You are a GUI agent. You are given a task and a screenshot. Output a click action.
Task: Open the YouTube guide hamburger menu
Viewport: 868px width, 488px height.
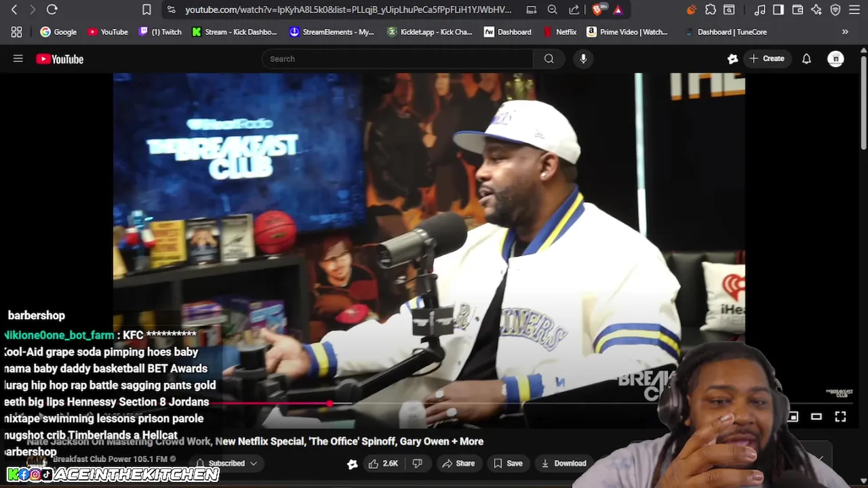18,59
